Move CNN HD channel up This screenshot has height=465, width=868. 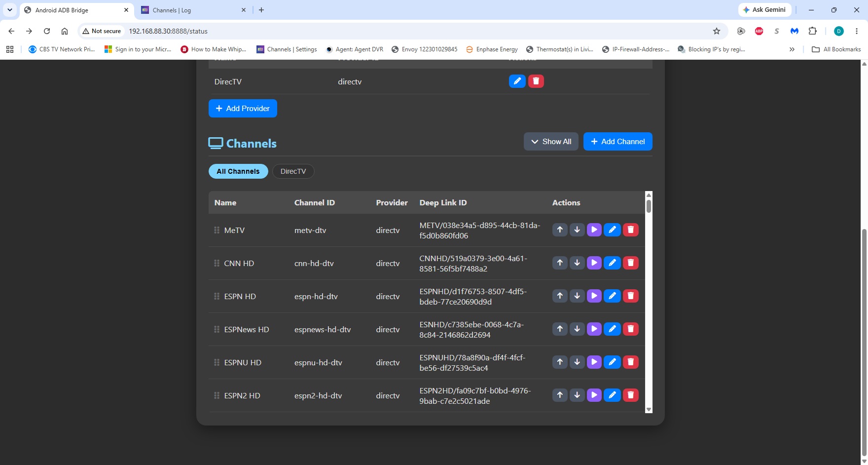tap(560, 263)
